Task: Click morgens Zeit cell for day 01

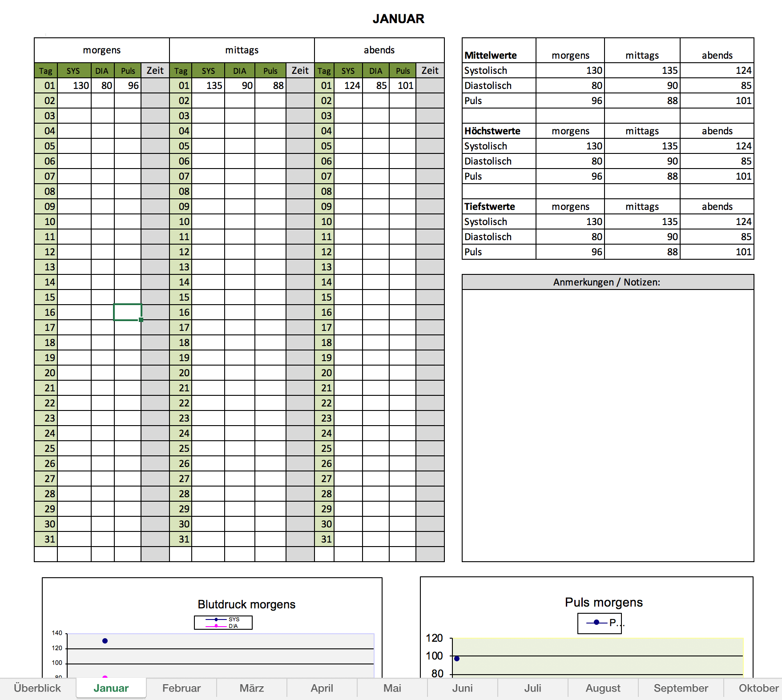Action: tap(155, 85)
